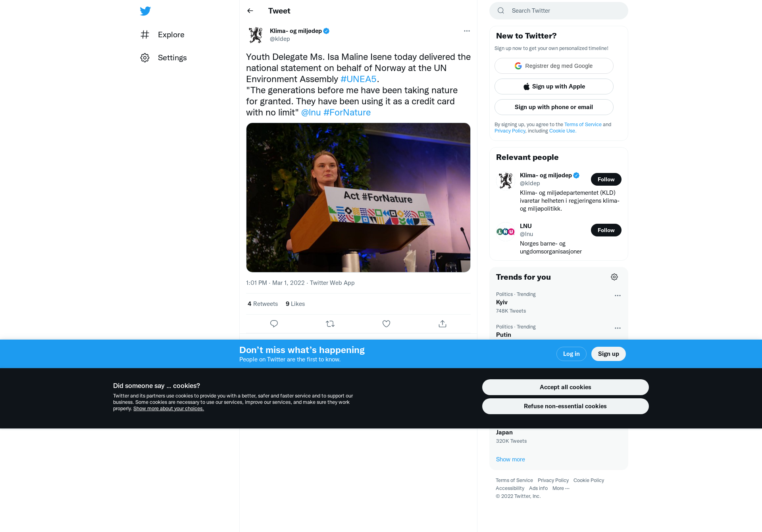762x532 pixels.
Task: Expand the More footer menu
Action: coord(561,488)
